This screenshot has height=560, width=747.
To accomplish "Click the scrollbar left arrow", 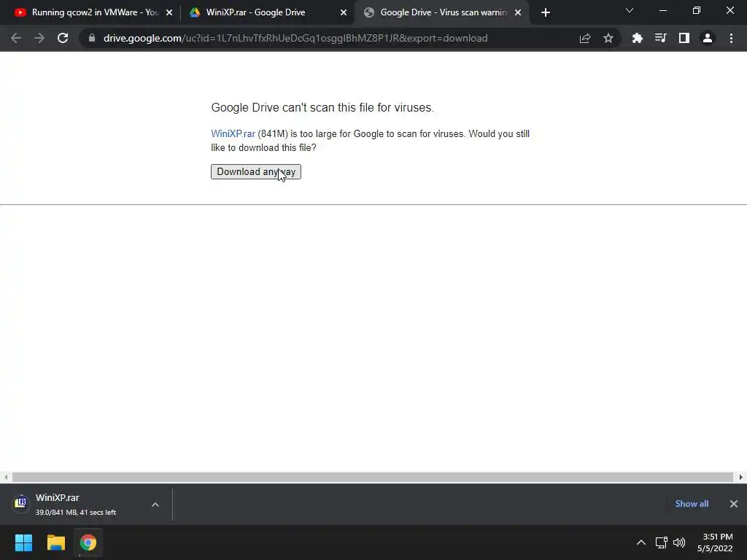I will coord(6,477).
